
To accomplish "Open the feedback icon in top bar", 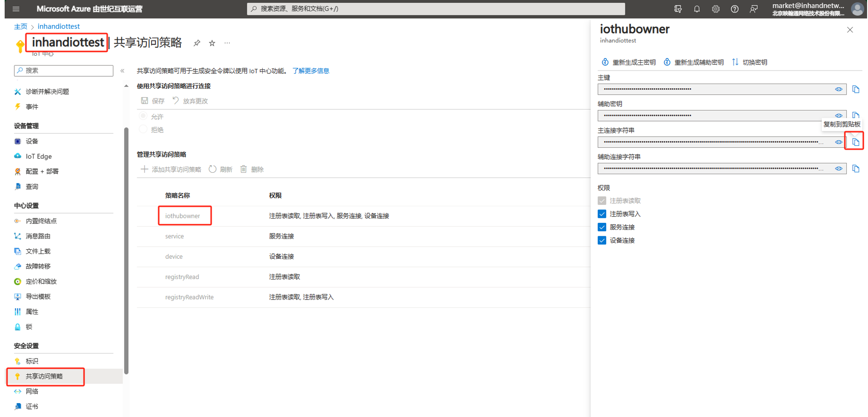I will pyautogui.click(x=754, y=9).
